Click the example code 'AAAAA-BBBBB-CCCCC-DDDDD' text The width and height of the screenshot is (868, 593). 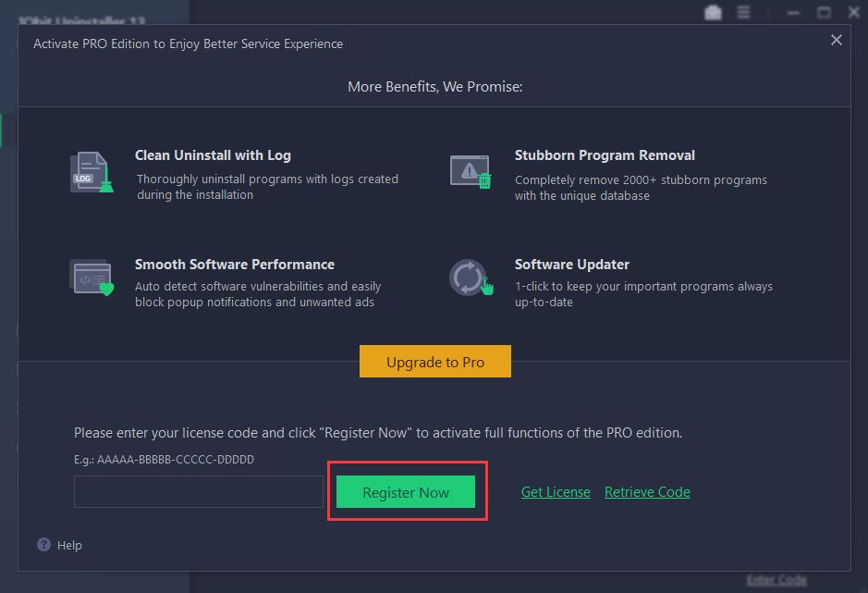pyautogui.click(x=176, y=460)
